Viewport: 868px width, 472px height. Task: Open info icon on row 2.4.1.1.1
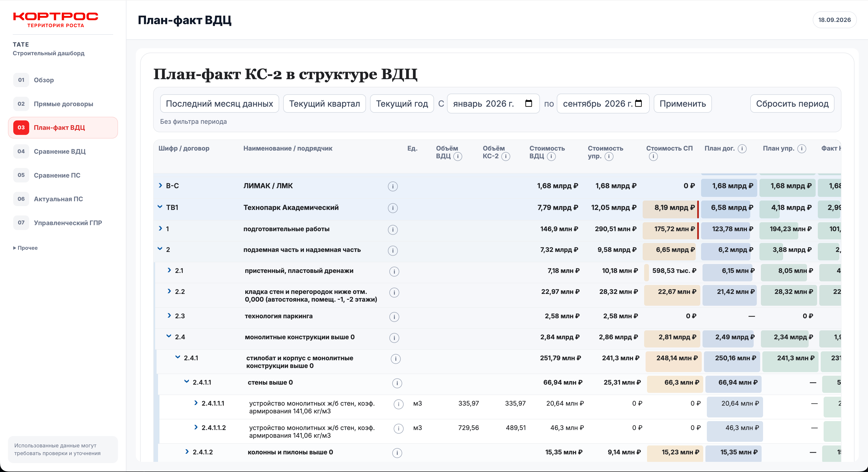pos(398,404)
